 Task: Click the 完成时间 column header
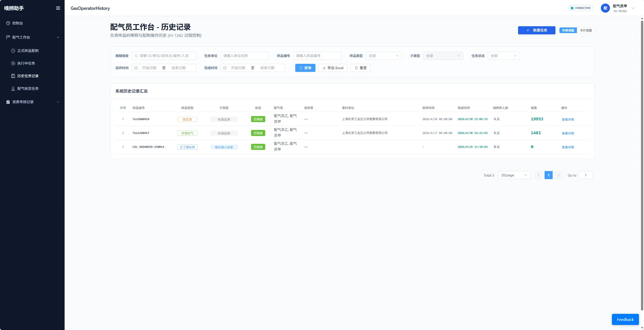pyautogui.click(x=464, y=108)
